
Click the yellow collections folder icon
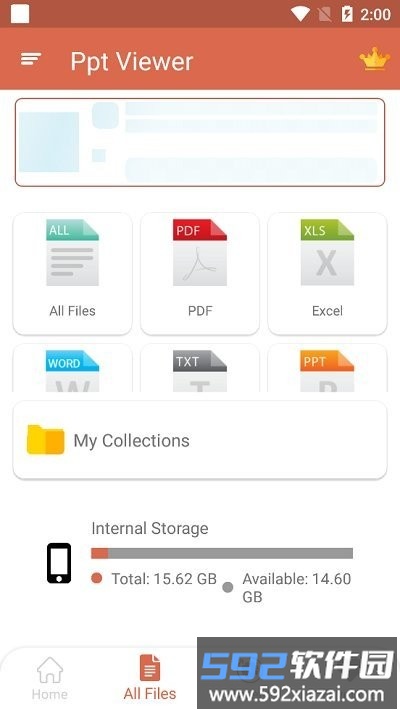pos(45,439)
